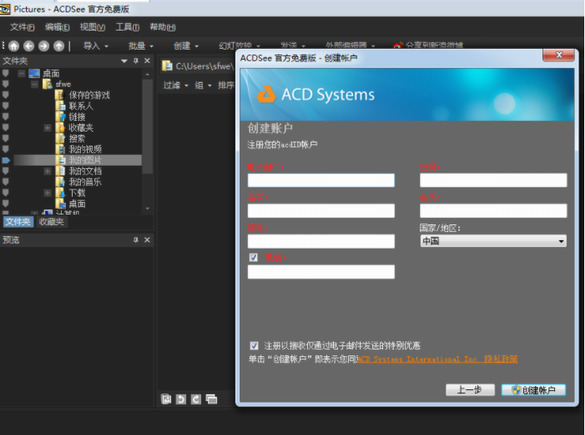Toggle the easy-select marker beside 我的文档
This screenshot has height=435, width=585.
(6, 171)
